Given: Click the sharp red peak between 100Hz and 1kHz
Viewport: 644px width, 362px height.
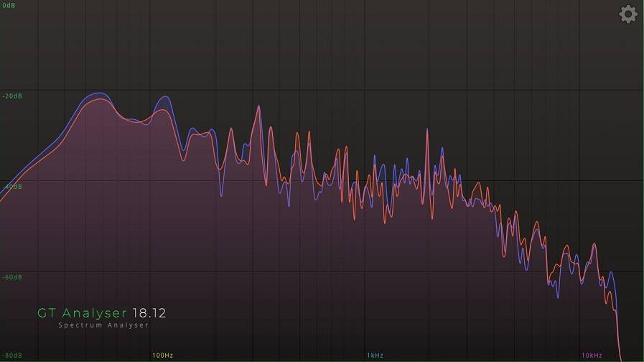Looking at the screenshot, I should (258, 107).
